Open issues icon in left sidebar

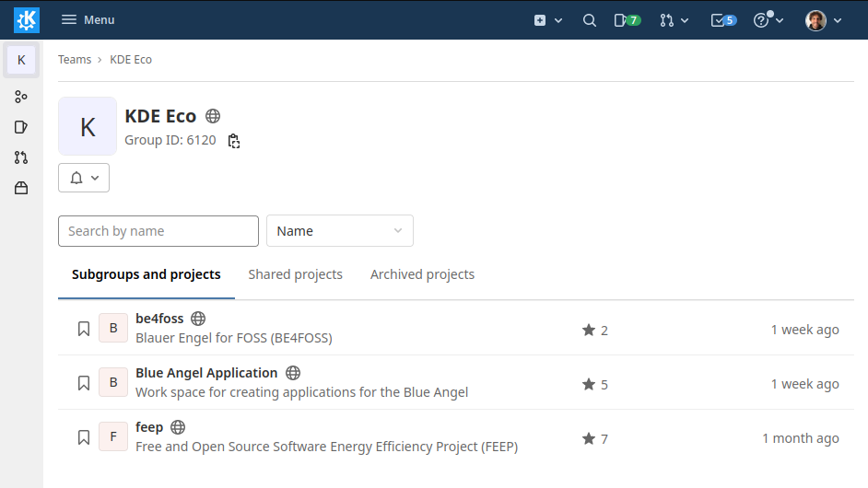tap(21, 127)
